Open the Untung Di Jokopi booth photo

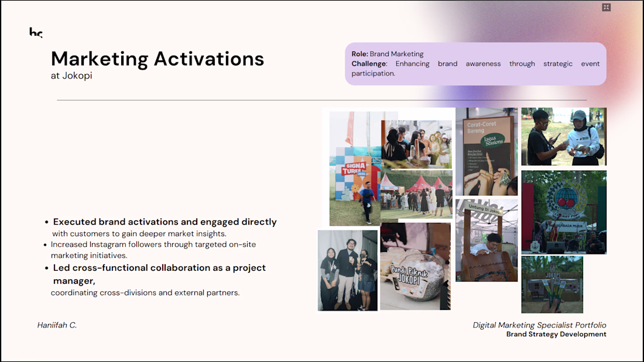487,240
